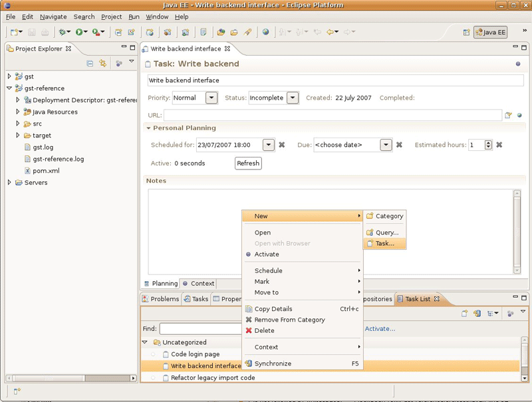Expand the Servers node

[9, 182]
